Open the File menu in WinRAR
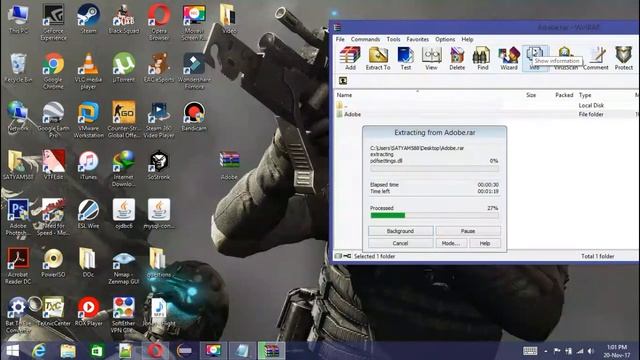 tap(340, 39)
